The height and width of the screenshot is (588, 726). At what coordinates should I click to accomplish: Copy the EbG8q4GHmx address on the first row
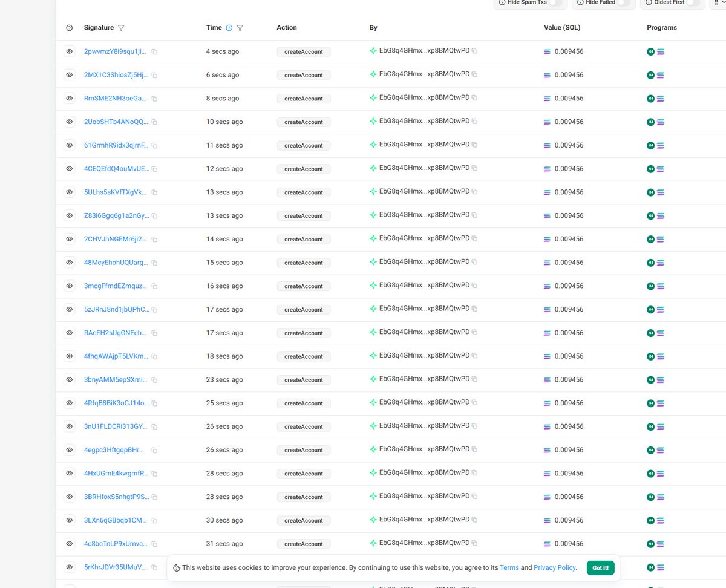[475, 51]
